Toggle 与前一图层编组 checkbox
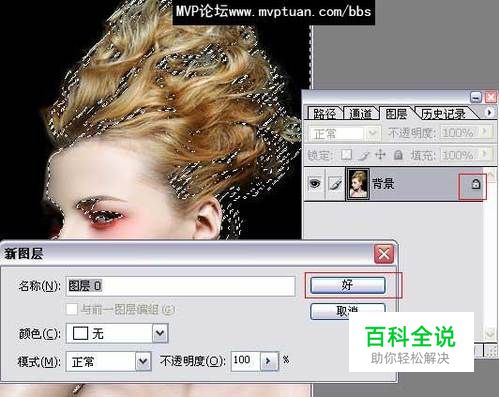Image resolution: width=499 pixels, height=397 pixels. pos(72,309)
